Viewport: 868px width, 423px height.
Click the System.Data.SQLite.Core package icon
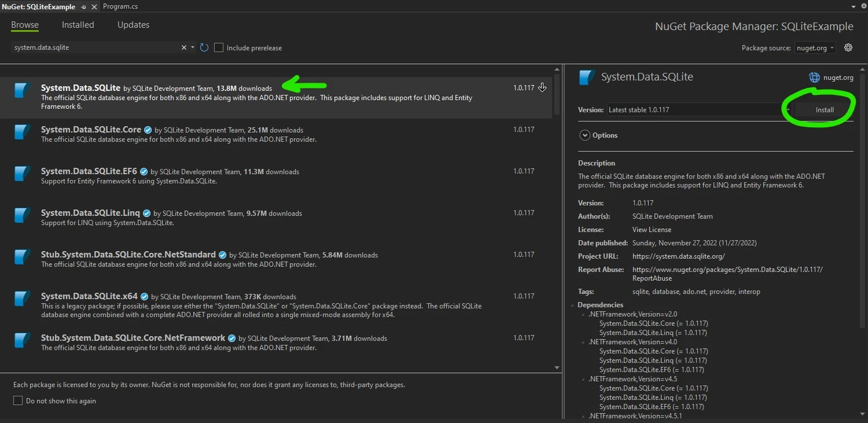[22, 133]
